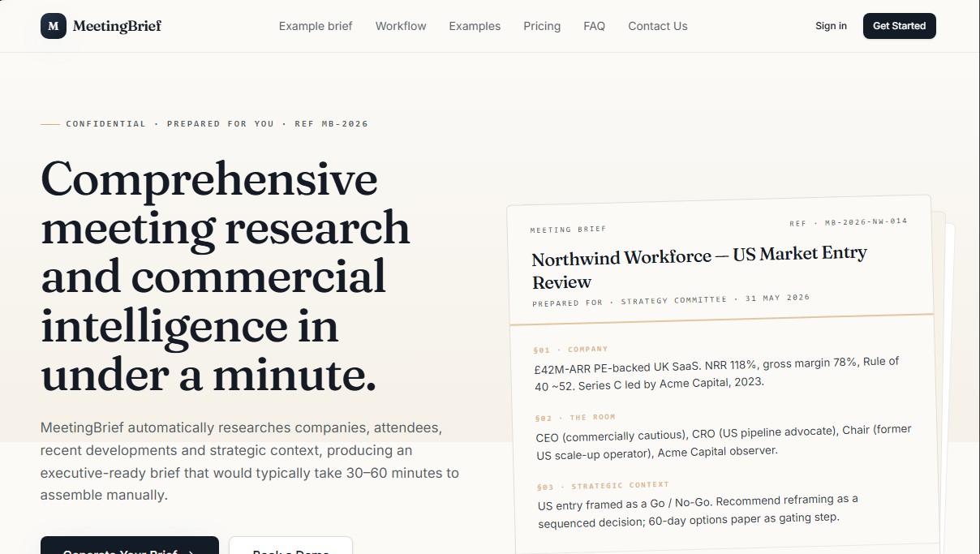Open the Northwind Workforce brief card
The image size is (980, 554).
point(724,375)
